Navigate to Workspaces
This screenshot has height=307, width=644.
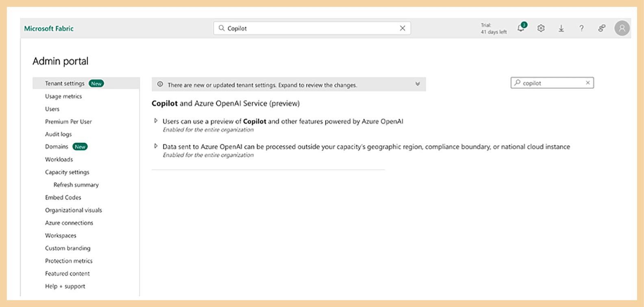point(61,235)
